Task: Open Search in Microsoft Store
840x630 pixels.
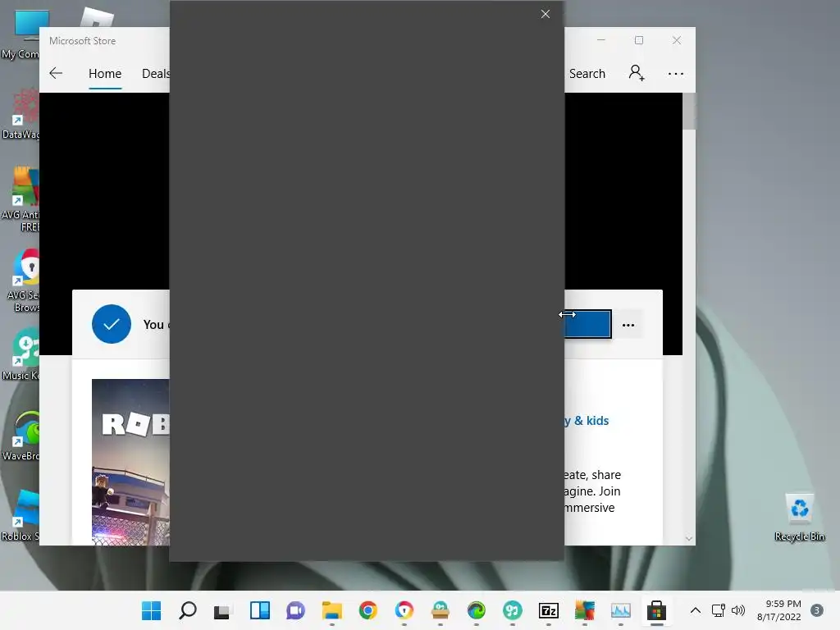Action: 587,73
